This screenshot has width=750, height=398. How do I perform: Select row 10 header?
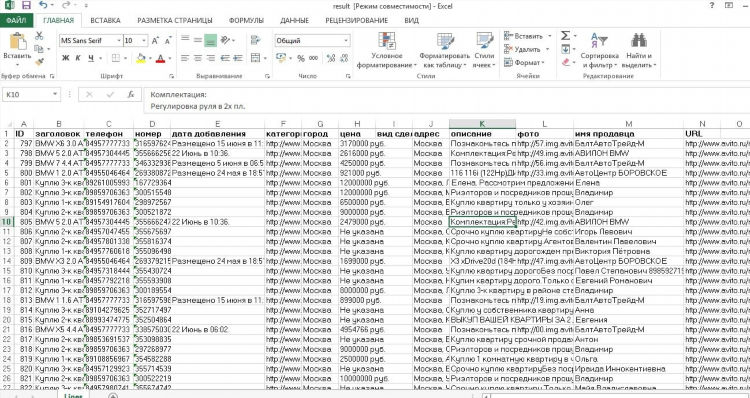[7, 222]
